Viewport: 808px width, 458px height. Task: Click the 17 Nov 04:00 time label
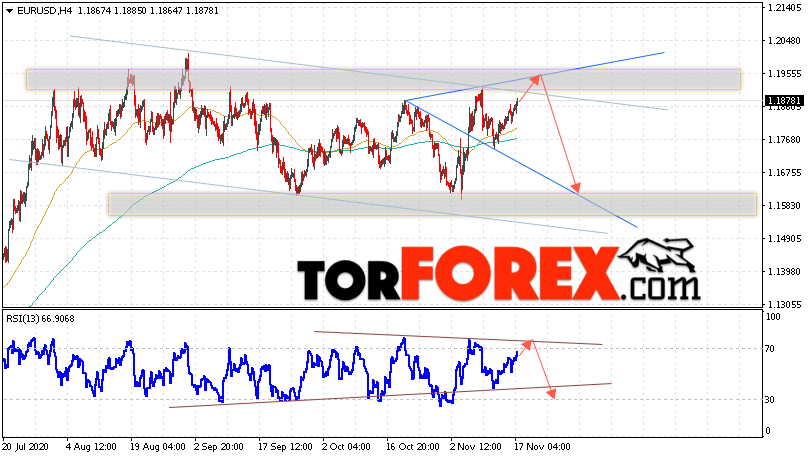(x=543, y=447)
